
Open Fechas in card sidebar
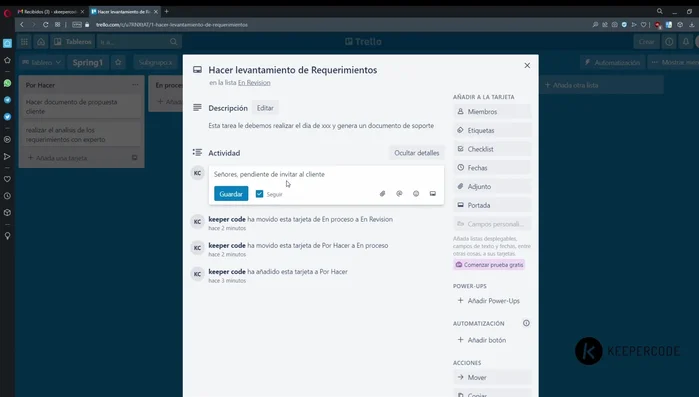[x=492, y=168]
